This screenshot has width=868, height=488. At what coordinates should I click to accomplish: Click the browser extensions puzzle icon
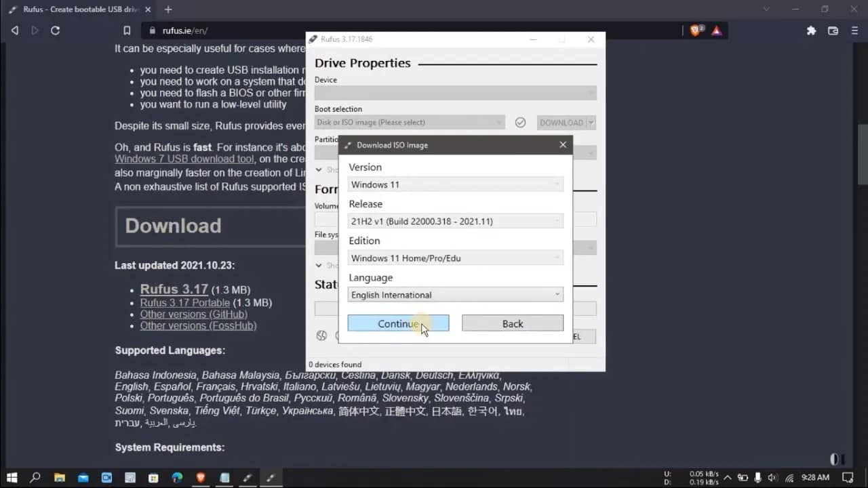(811, 30)
